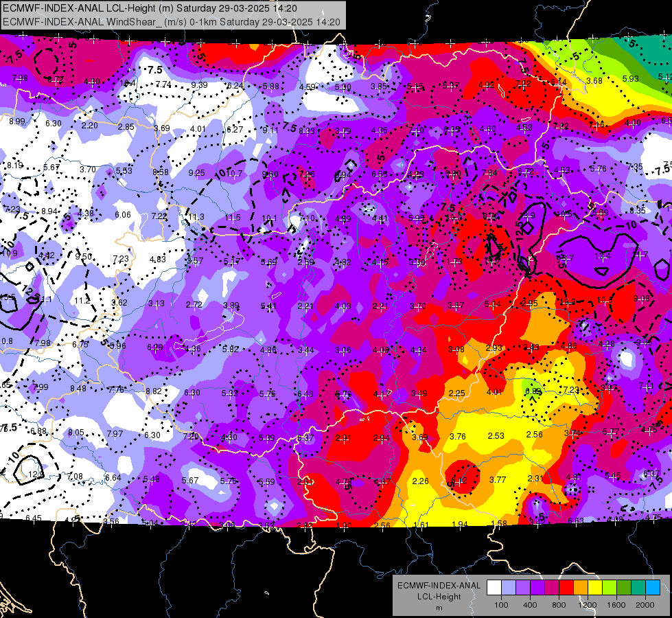The image size is (672, 618).
Task: Click the legend label 100
Action: 501,605
